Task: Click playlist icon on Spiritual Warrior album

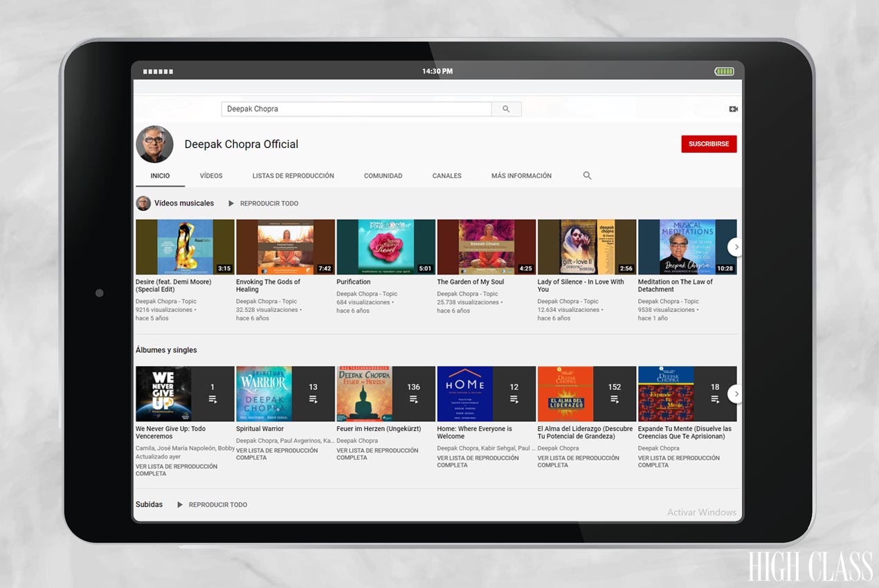Action: (313, 399)
